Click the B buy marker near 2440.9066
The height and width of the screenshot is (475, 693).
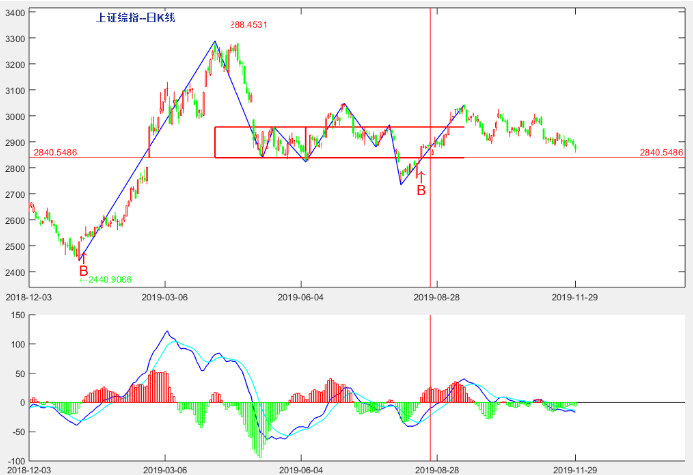(83, 271)
